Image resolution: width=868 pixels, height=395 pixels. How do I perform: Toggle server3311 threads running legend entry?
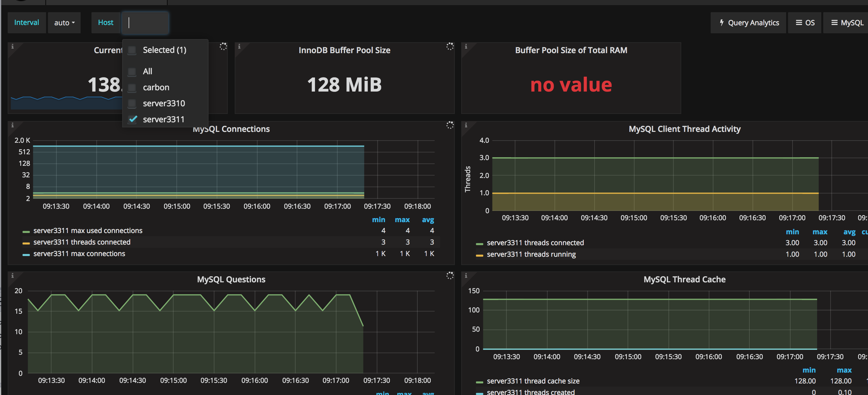tap(531, 254)
